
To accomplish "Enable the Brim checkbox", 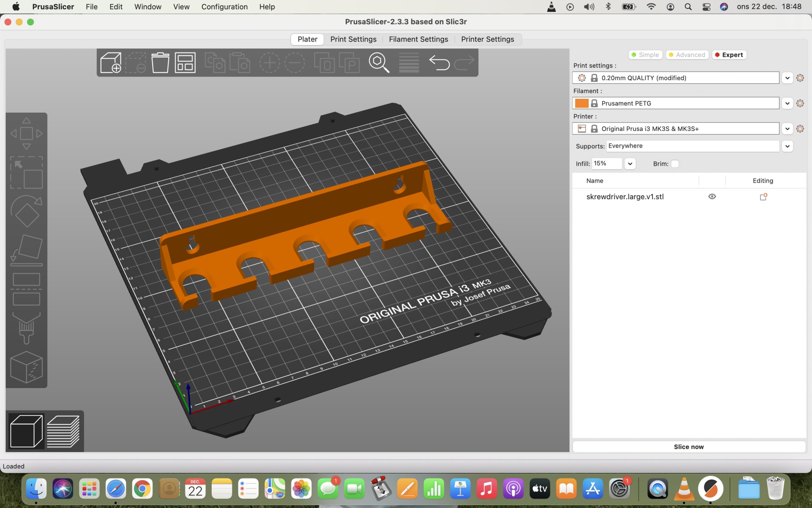I will coord(675,164).
